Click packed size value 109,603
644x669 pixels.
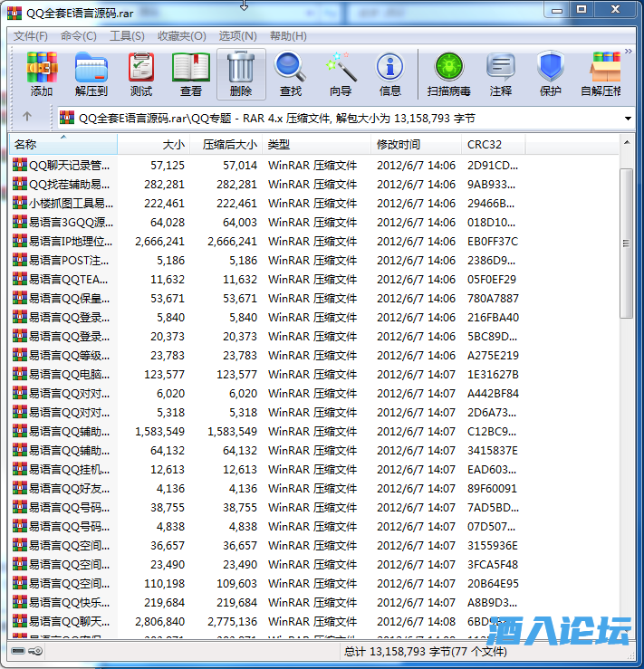click(x=237, y=584)
